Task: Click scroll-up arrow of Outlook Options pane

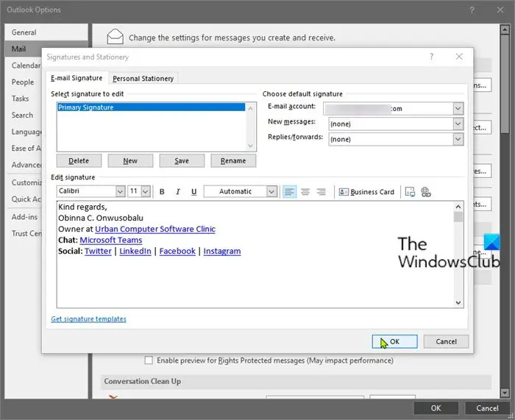Action: tap(505, 30)
